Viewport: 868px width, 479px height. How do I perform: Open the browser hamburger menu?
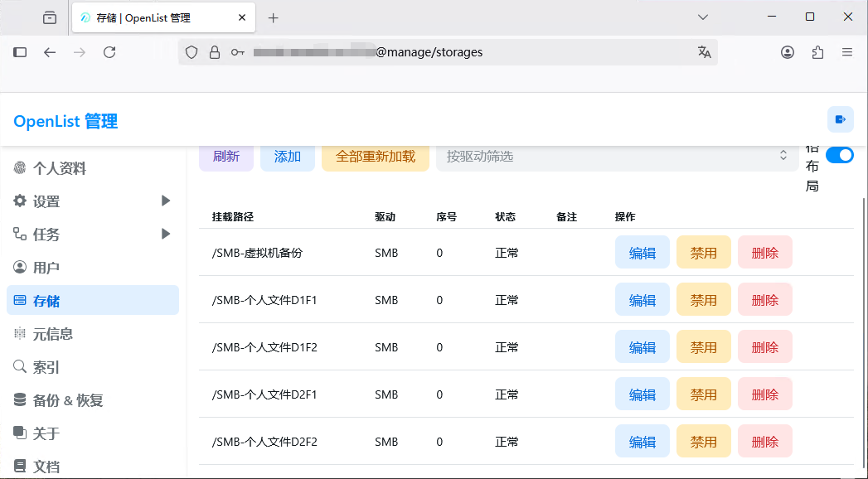point(847,52)
